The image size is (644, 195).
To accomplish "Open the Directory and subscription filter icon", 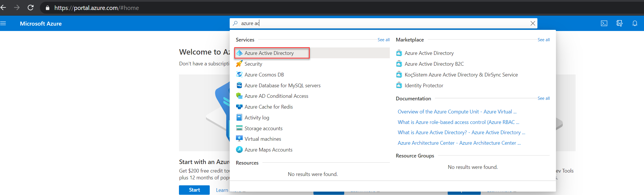I will 619,23.
